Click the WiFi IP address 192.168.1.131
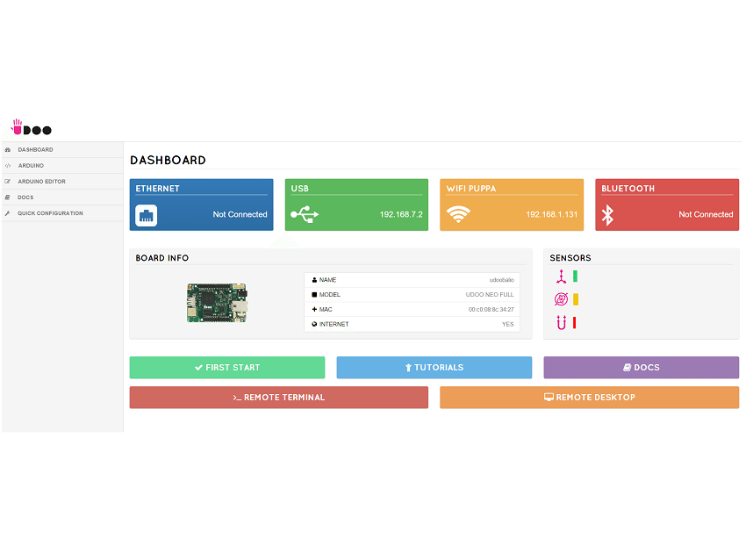The image size is (746, 560). tap(552, 214)
